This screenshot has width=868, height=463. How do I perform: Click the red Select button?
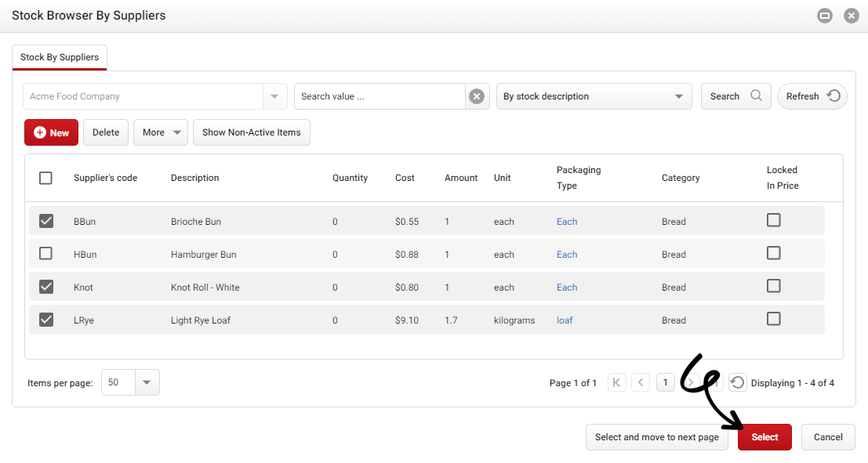pos(764,437)
